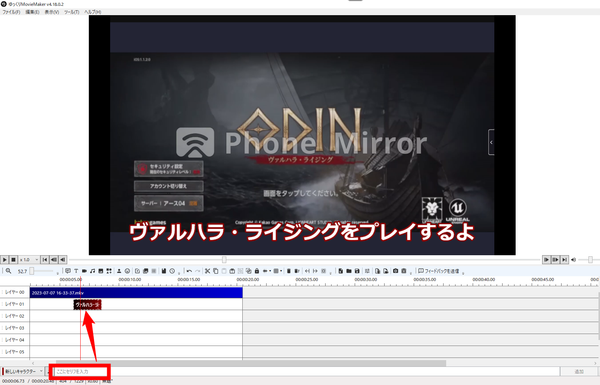Click the 追加 button
The height and width of the screenshot is (385, 600).
tap(579, 372)
